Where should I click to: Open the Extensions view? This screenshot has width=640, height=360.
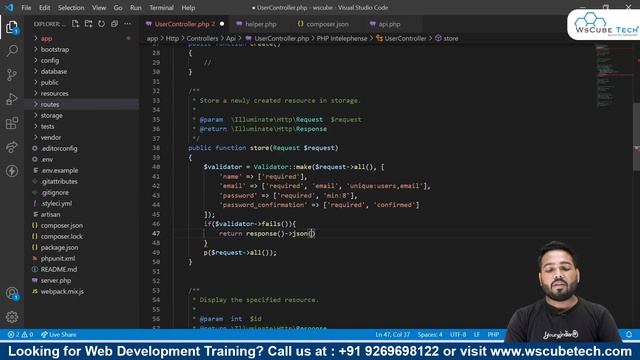click(x=12, y=123)
